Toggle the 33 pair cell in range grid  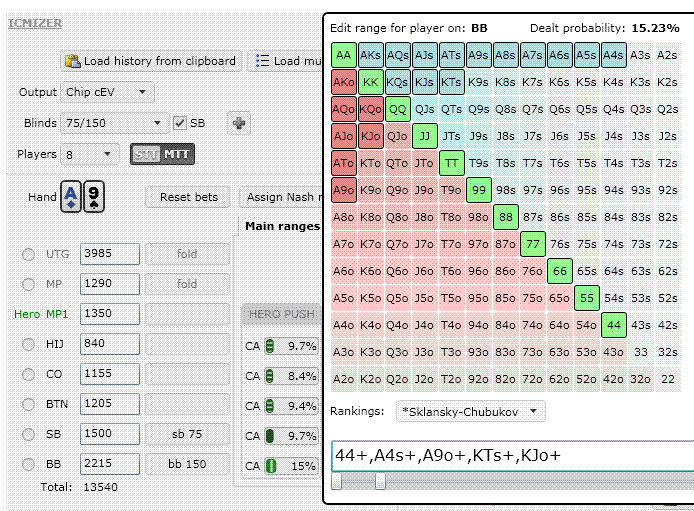coord(640,352)
